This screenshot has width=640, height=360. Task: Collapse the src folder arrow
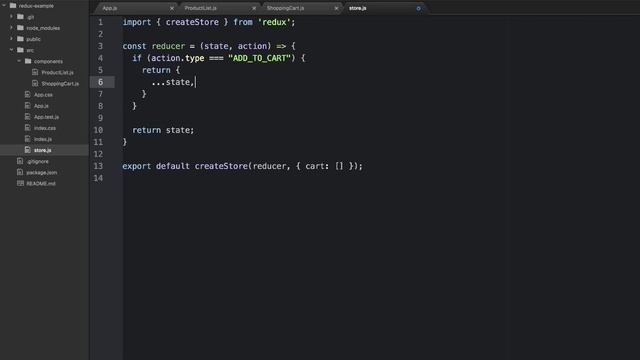coord(11,50)
